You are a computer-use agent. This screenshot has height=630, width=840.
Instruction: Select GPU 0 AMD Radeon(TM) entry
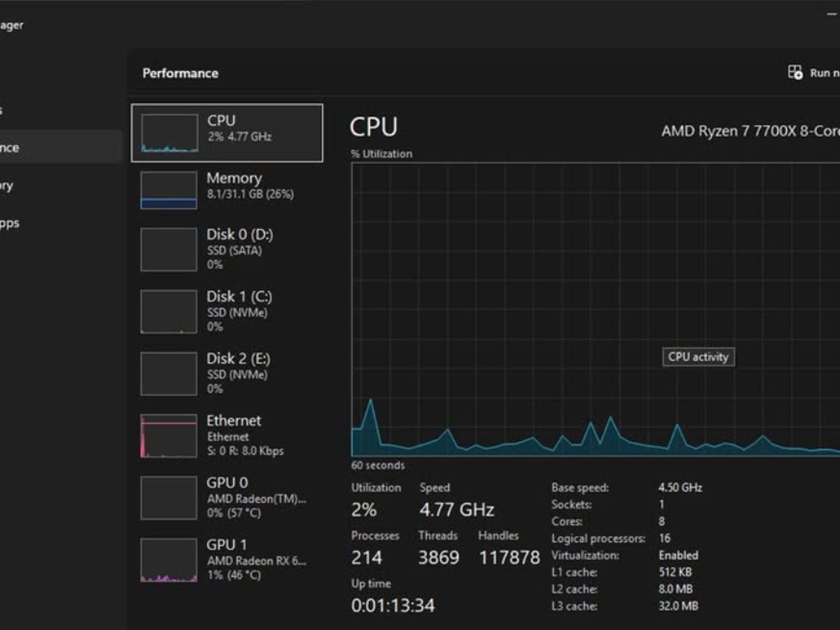pyautogui.click(x=227, y=498)
